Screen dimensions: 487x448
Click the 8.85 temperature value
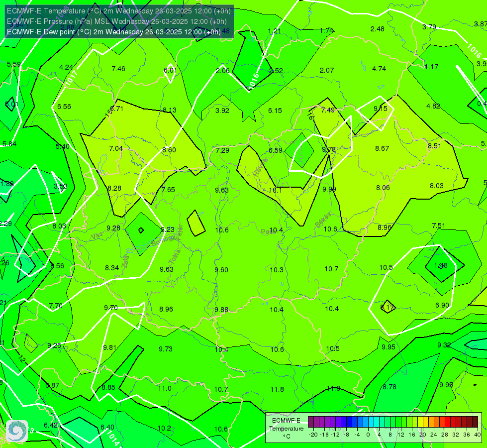coord(108,387)
